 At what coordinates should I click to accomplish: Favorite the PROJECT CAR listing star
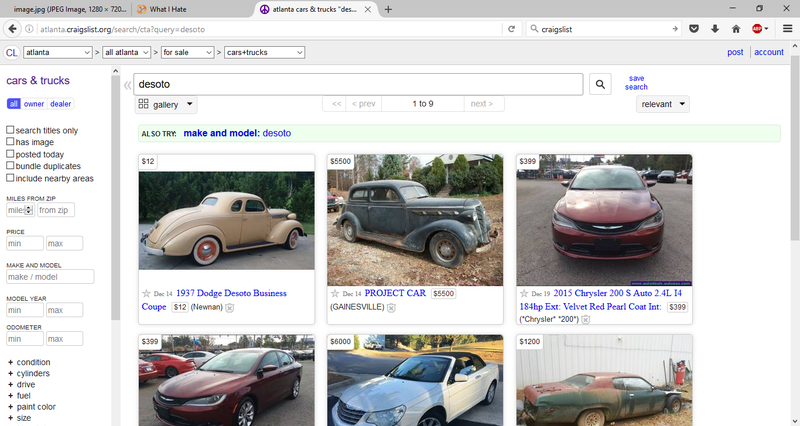[x=335, y=293]
